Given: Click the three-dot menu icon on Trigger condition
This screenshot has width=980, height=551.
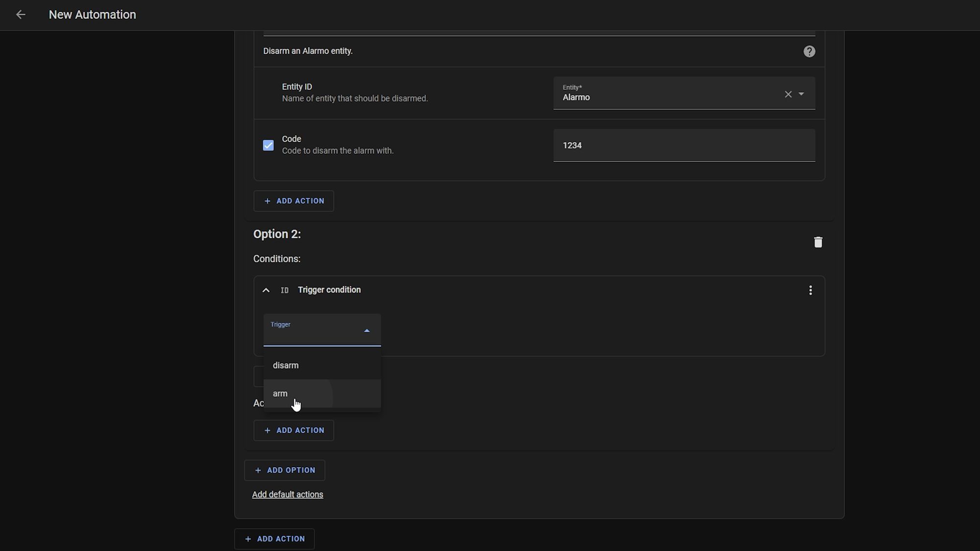Looking at the screenshot, I should pyautogui.click(x=809, y=289).
